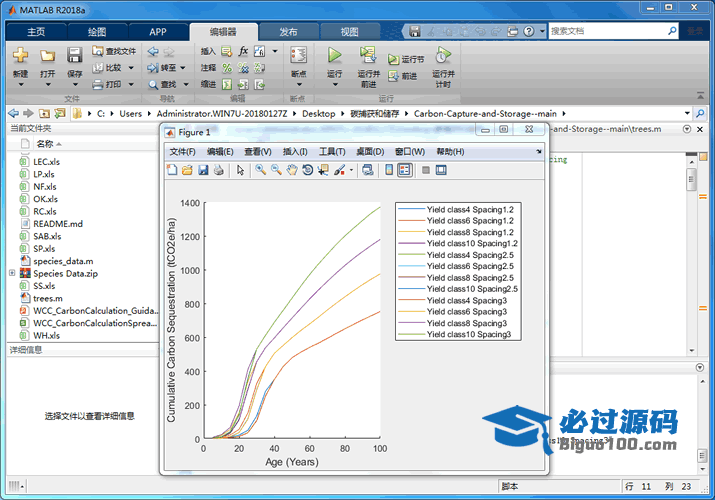The width and height of the screenshot is (715, 500).
Task: Select the Pan hand tool in Figure
Action: 292,170
